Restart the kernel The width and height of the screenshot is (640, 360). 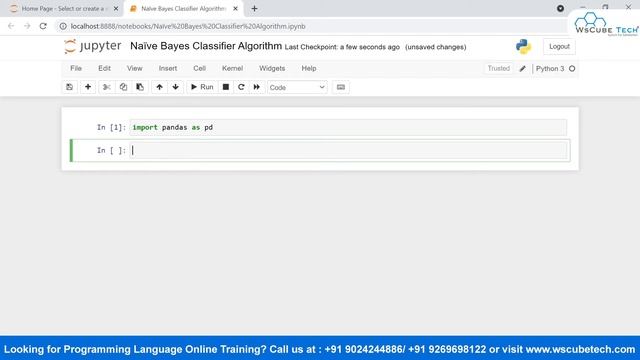point(241,87)
